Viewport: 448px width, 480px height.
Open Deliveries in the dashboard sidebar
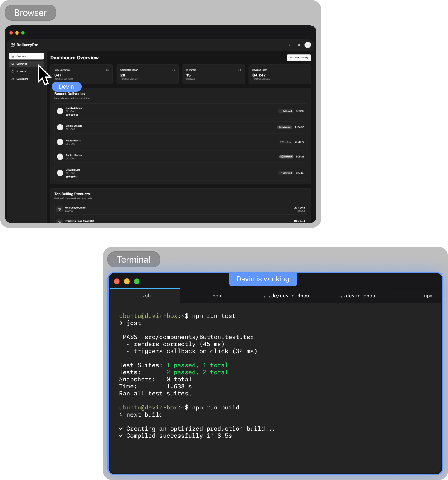pyautogui.click(x=26, y=64)
